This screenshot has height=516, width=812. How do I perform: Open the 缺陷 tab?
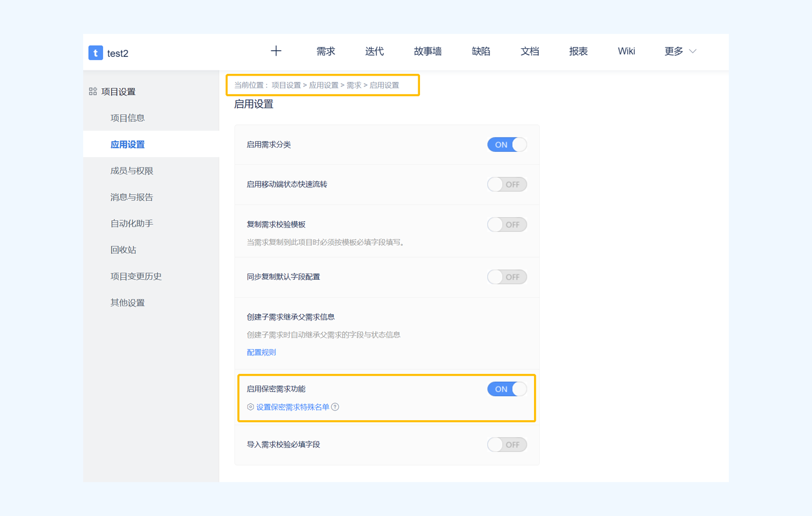[x=481, y=52]
